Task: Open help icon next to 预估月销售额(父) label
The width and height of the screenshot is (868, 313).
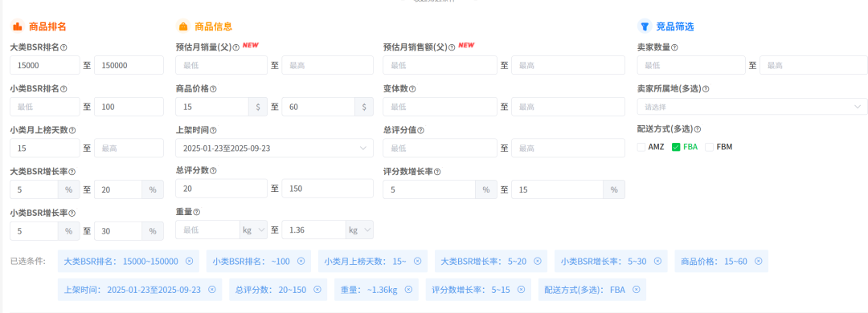Action: [452, 47]
